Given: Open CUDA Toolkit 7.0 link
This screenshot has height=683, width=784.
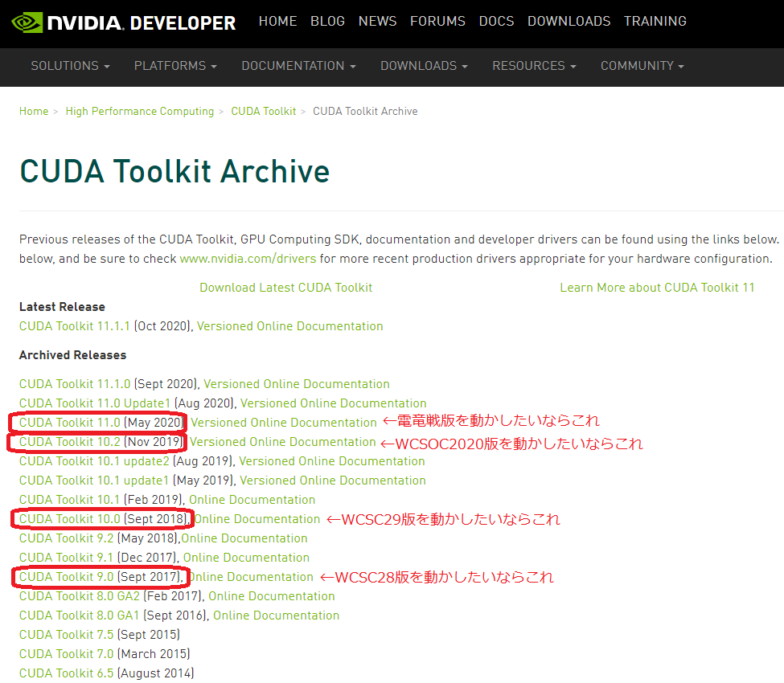Looking at the screenshot, I should click(67, 654).
